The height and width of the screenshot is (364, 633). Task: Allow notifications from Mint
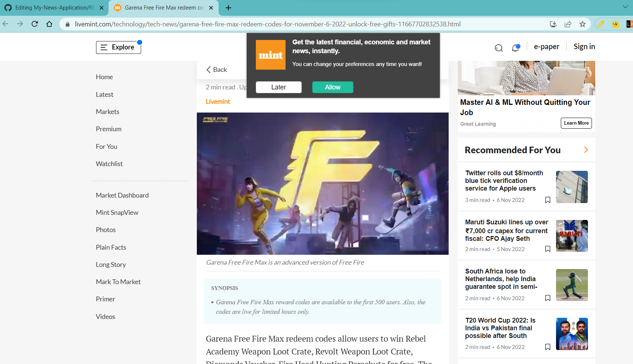332,87
